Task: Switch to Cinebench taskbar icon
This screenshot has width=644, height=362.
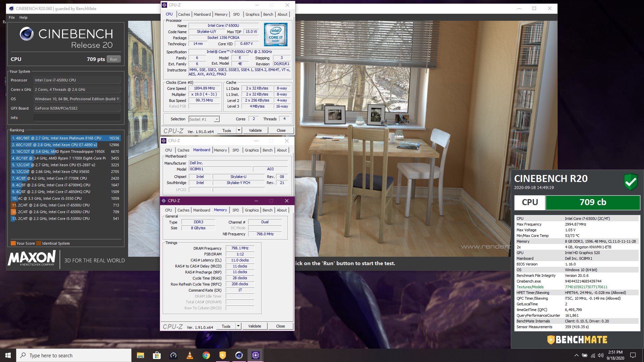Action: [239, 355]
